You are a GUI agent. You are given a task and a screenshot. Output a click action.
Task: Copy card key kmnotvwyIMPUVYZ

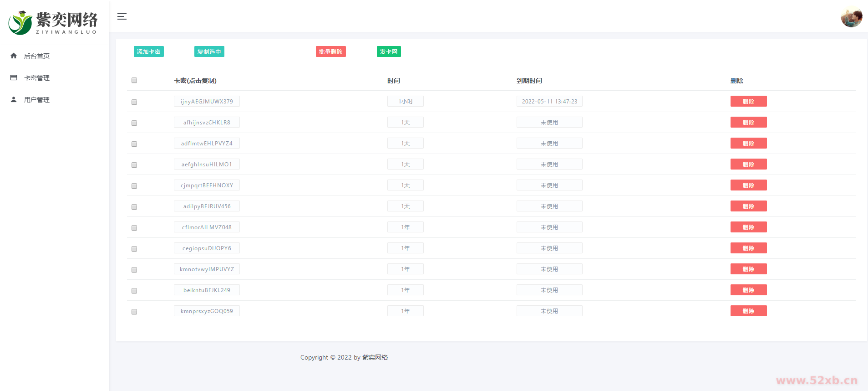click(x=207, y=269)
